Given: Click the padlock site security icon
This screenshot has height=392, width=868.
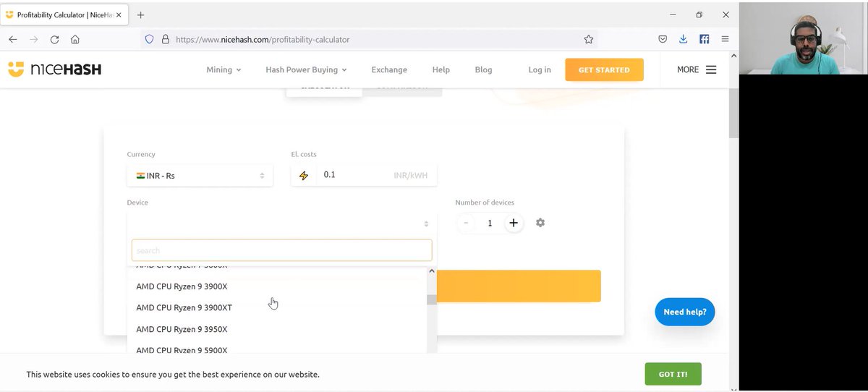Looking at the screenshot, I should click(165, 39).
